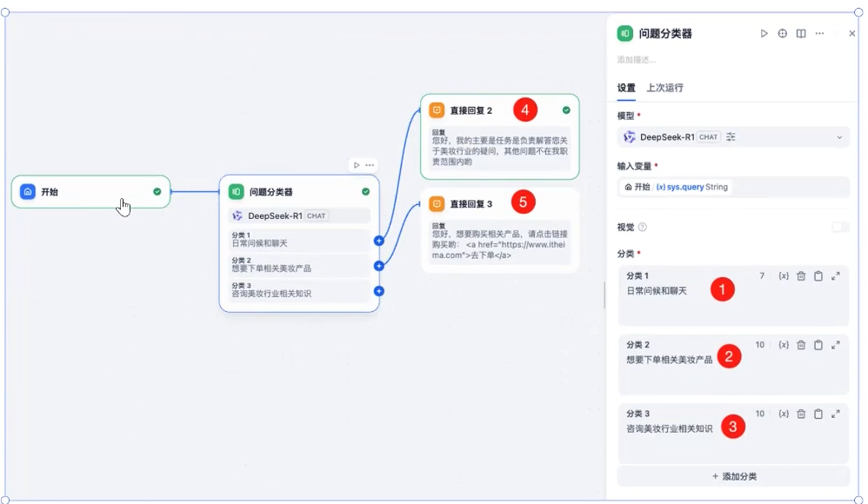The height and width of the screenshot is (504, 868).
Task: Click the 添加分类 button
Action: pos(733,476)
